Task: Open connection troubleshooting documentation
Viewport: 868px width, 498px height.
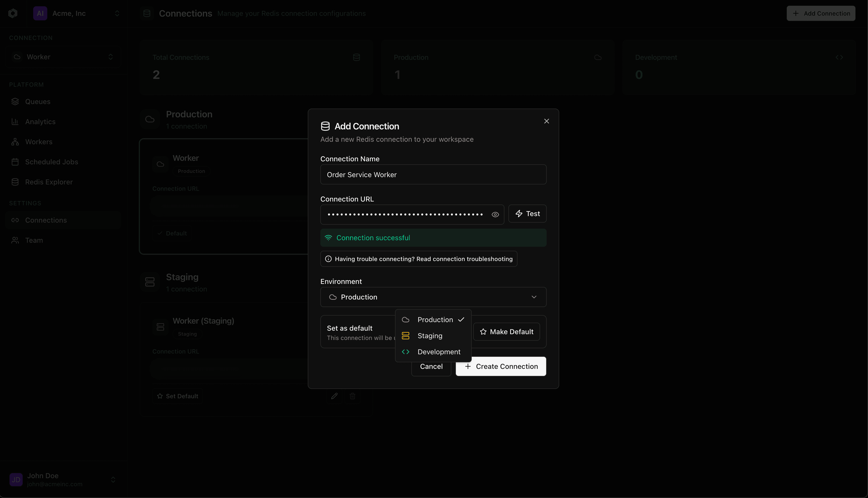Action: 419,259
